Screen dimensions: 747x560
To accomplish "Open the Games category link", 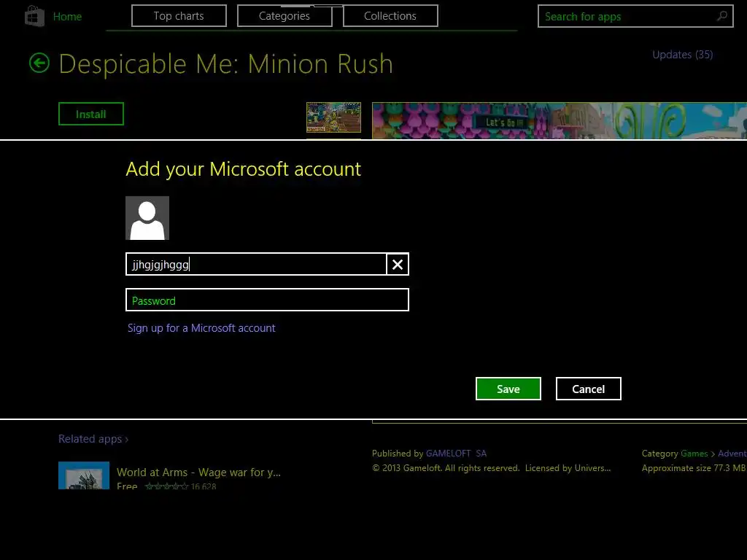I will tap(694, 454).
